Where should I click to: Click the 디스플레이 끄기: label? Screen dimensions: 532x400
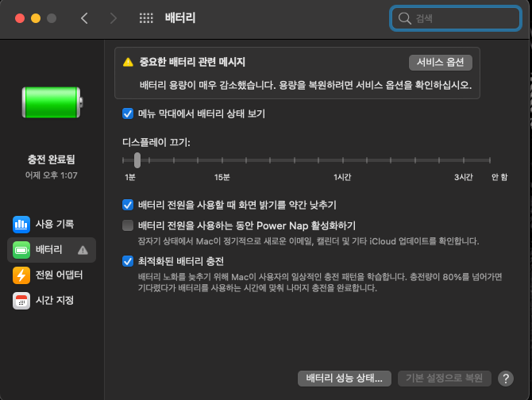[x=156, y=142]
